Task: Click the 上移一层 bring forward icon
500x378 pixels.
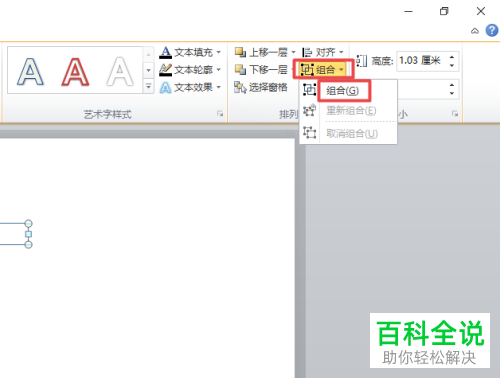Action: 240,52
